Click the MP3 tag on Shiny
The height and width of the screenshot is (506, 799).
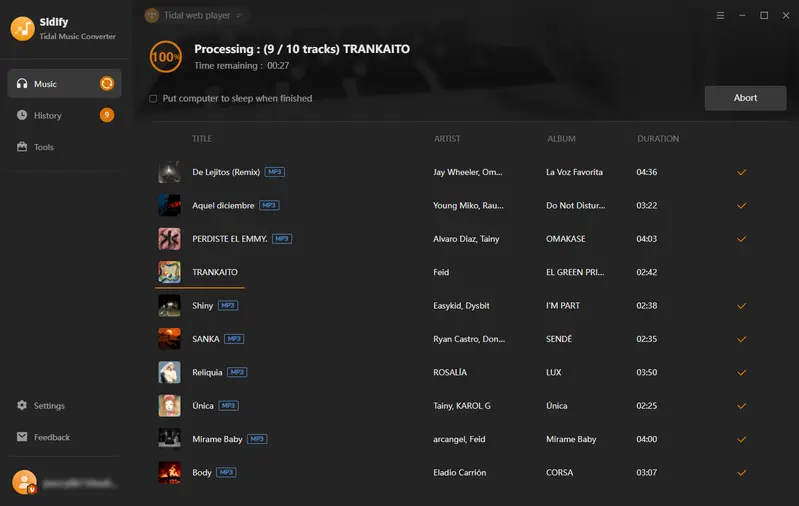(228, 306)
